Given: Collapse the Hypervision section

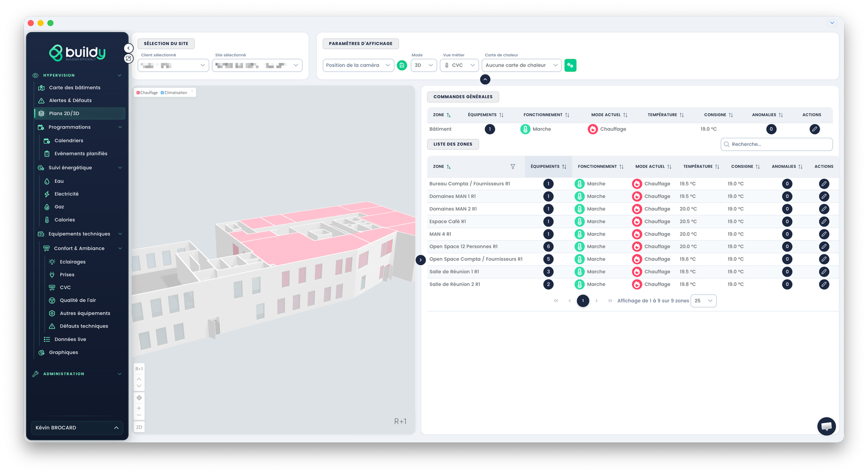Looking at the screenshot, I should (119, 75).
